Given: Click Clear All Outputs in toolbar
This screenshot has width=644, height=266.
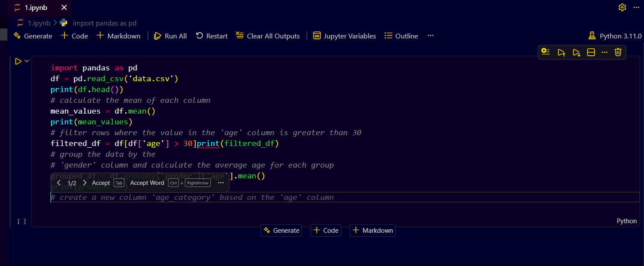Looking at the screenshot, I should coord(268,36).
